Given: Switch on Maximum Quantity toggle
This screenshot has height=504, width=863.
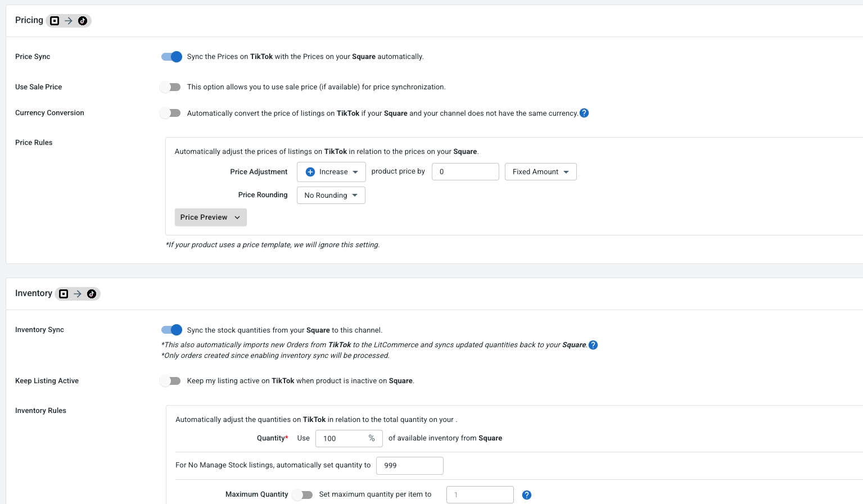Looking at the screenshot, I should (x=302, y=495).
